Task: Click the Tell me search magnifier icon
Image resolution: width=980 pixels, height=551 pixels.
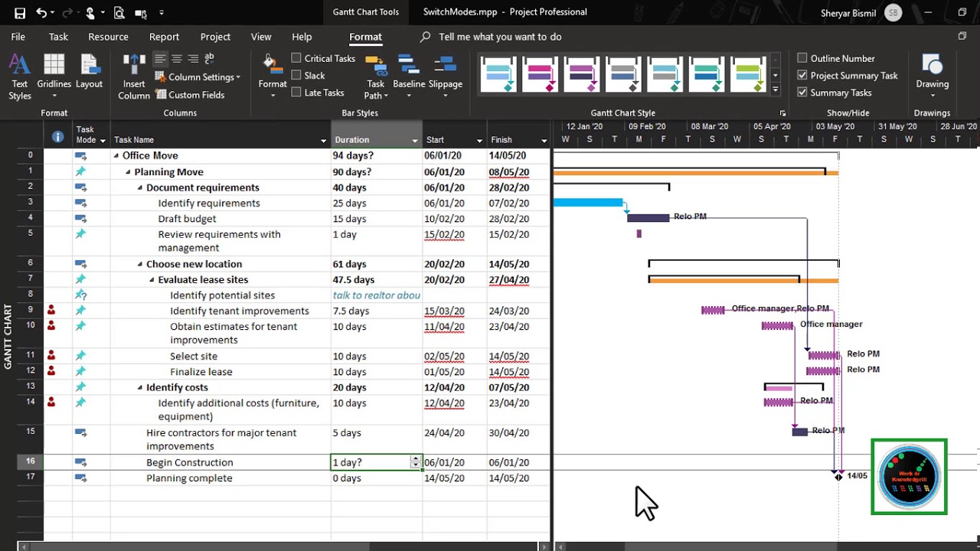Action: (x=426, y=37)
